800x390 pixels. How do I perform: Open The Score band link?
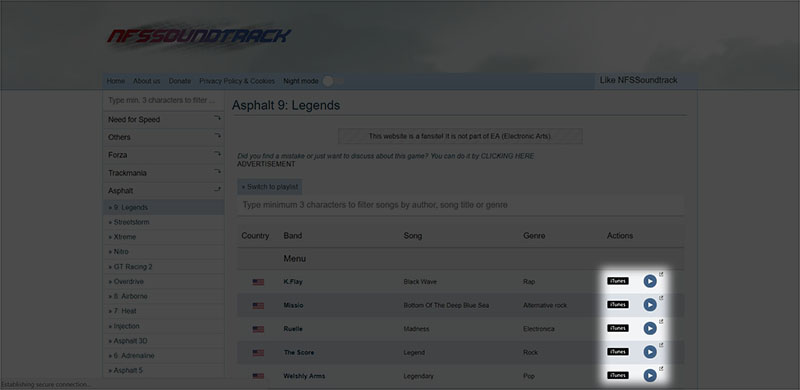tap(299, 352)
